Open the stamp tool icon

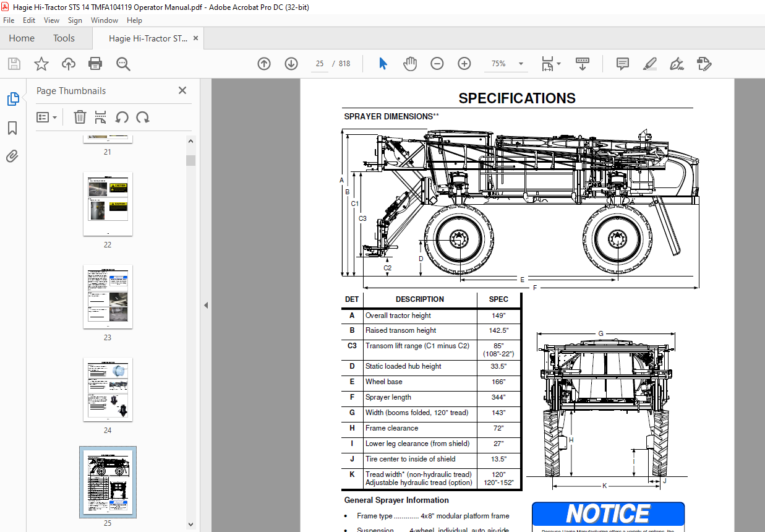[704, 64]
